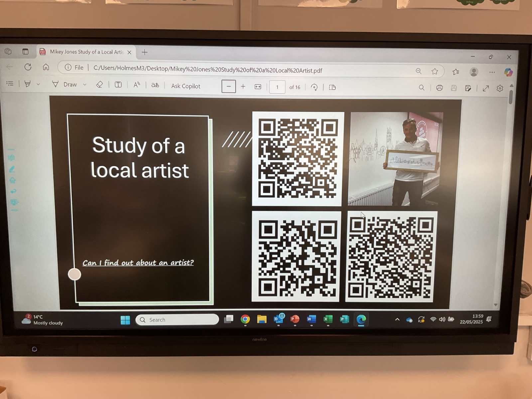The image size is (532, 399).
Task: Zoom out of the PDF
Action: (x=228, y=86)
